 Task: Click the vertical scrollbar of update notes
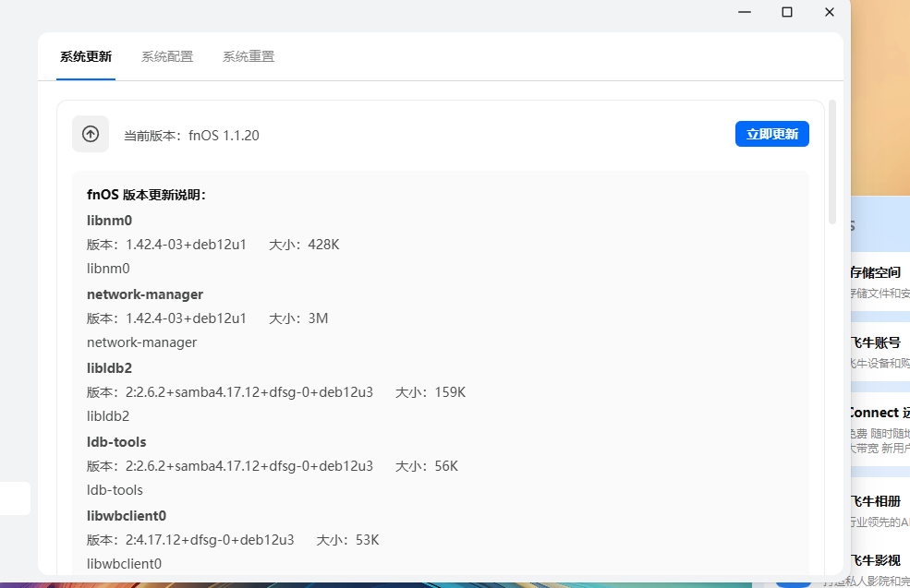(832, 162)
